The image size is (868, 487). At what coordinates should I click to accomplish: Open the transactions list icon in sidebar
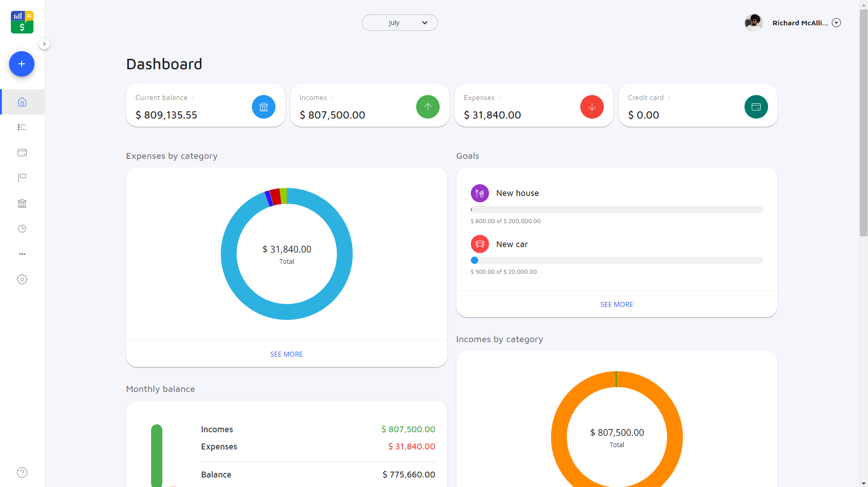[22, 127]
